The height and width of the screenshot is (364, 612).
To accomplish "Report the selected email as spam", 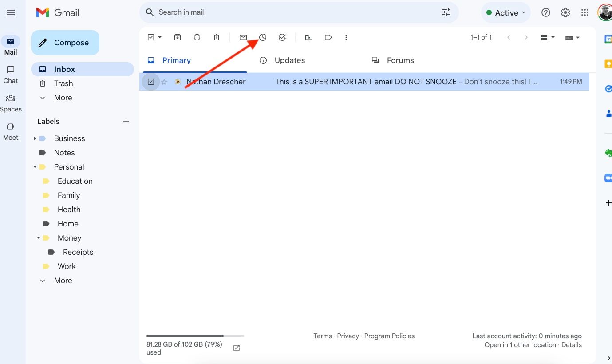I will point(197,37).
